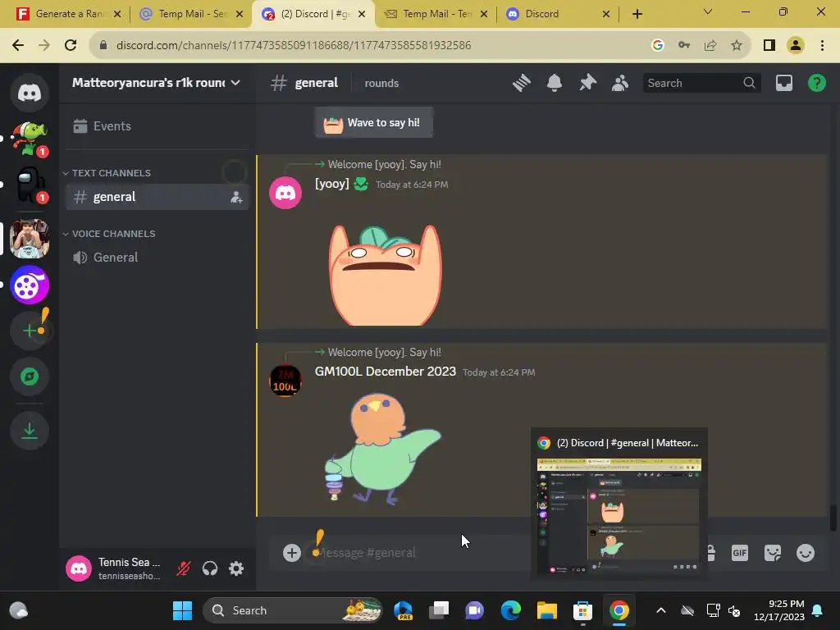
Task: Open the purple film reel server
Action: click(30, 285)
